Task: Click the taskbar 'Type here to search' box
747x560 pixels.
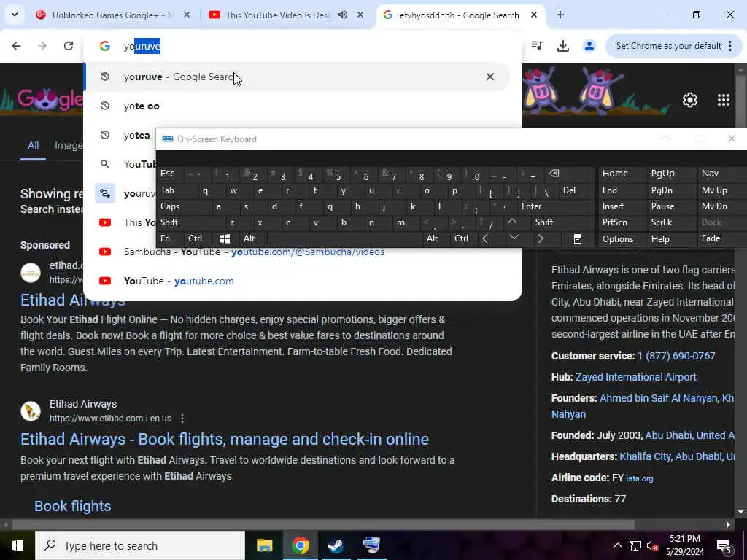Action: 140,545
